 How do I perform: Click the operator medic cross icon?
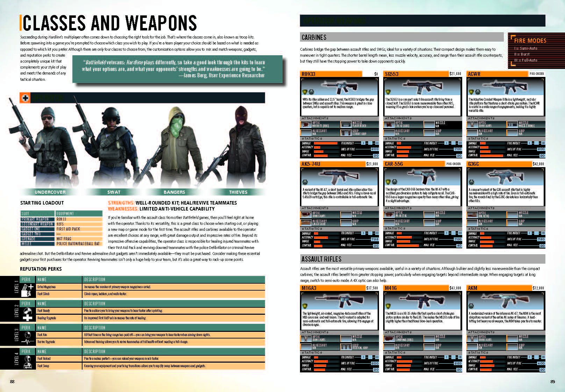coord(25,98)
